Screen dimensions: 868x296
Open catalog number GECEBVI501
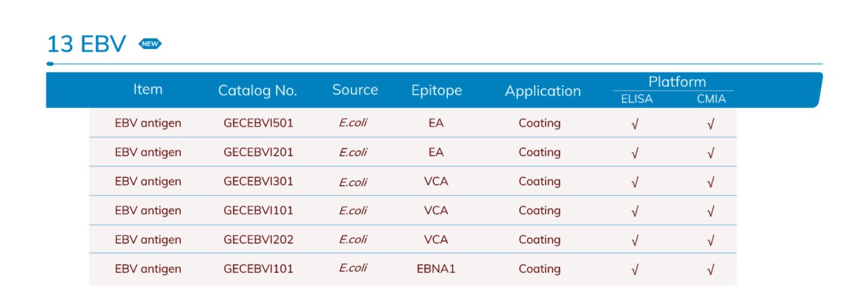point(258,123)
